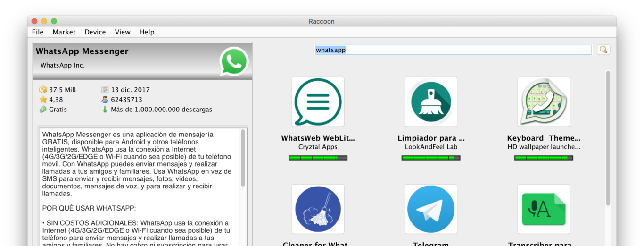This screenshot has width=644, height=246.
Task: Click the Más de 1.000.000.000 descargas text
Action: click(x=161, y=110)
